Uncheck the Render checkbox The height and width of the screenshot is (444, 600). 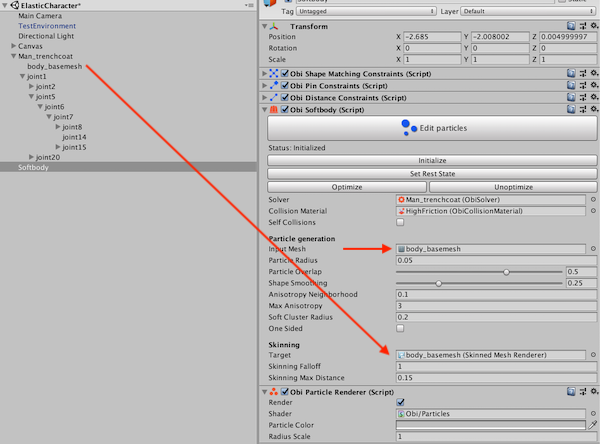400,402
